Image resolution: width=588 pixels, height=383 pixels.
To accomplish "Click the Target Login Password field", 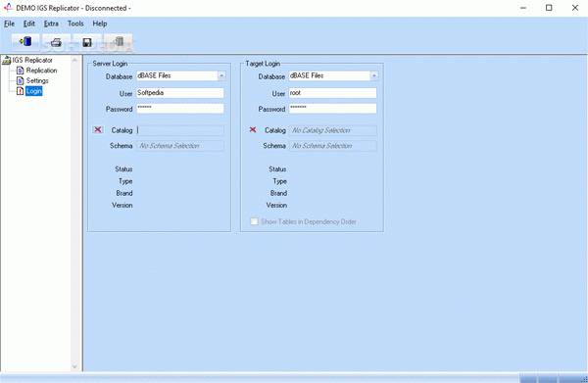I will coord(332,109).
